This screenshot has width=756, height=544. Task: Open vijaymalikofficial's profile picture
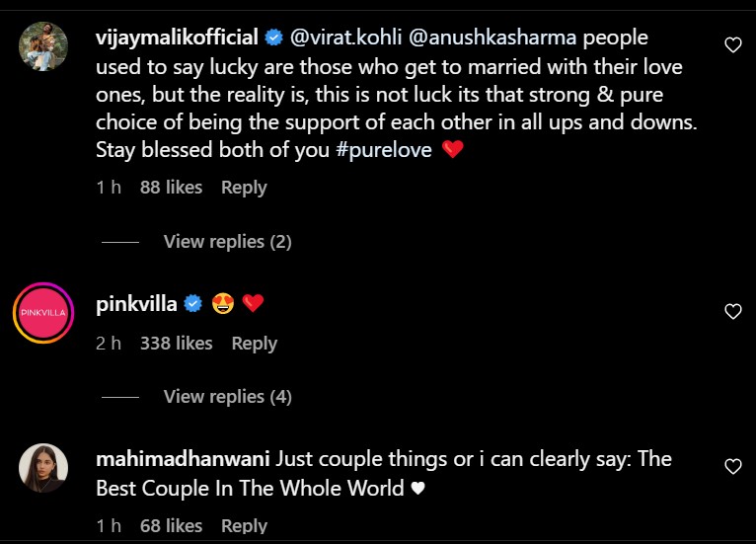tap(43, 46)
